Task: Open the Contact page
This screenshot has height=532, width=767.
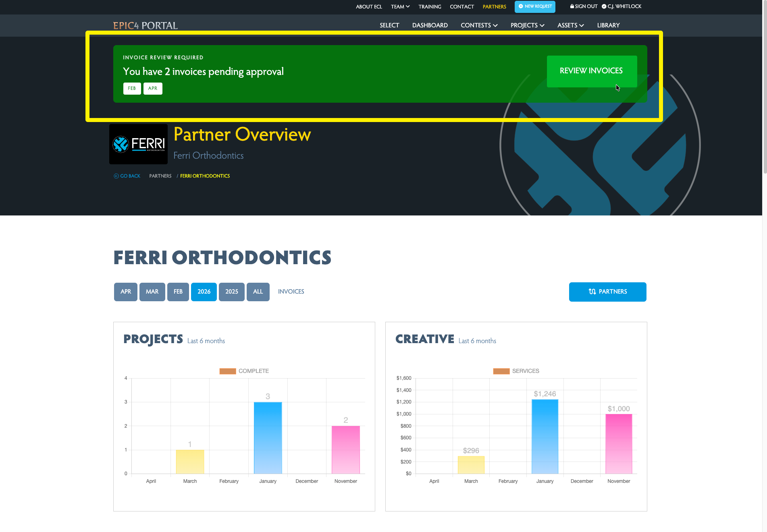Action: 462,7
